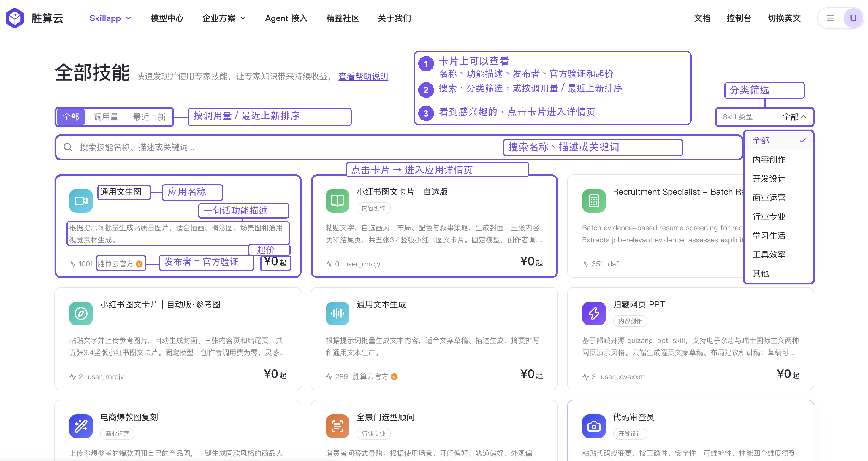Screen dimensions: 868x461
Task: Click the 电商爆款图复刻 magic wand icon
Action: coord(81,426)
